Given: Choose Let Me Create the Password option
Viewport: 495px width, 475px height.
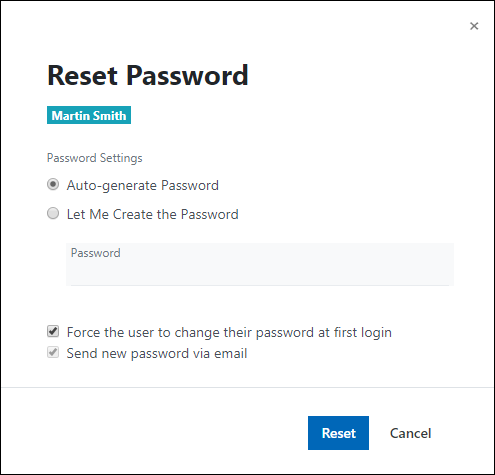Looking at the screenshot, I should pyautogui.click(x=53, y=213).
